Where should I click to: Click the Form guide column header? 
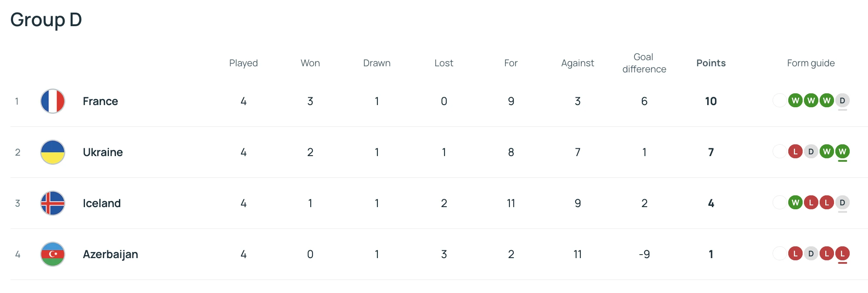coord(810,63)
